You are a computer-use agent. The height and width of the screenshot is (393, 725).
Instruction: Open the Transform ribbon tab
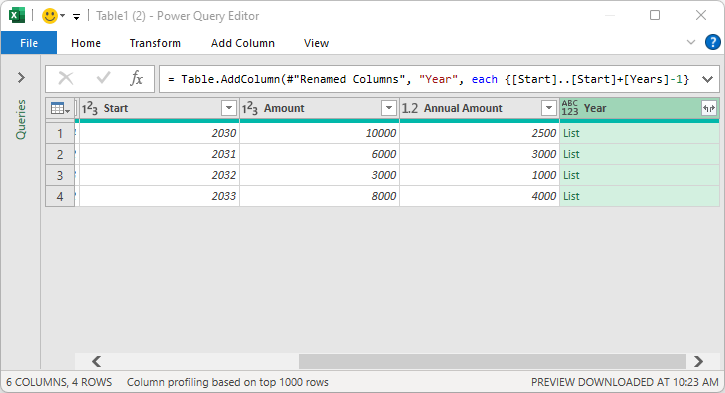pos(155,43)
